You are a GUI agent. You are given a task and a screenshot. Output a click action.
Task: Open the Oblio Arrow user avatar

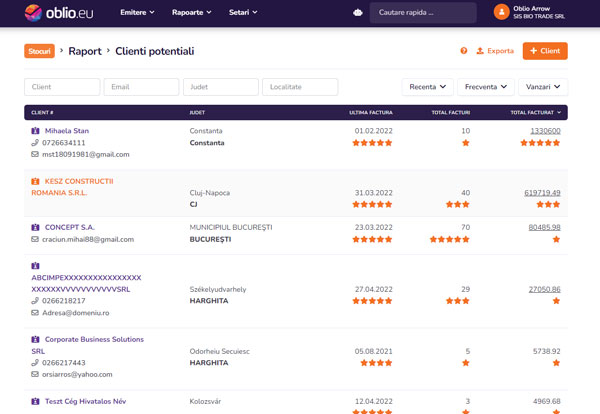501,12
